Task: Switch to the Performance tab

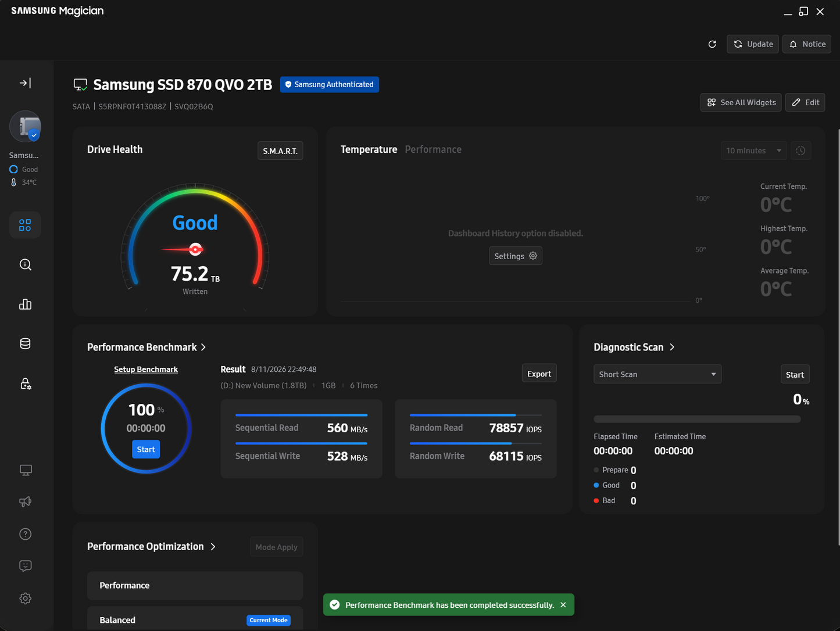Action: click(x=433, y=149)
